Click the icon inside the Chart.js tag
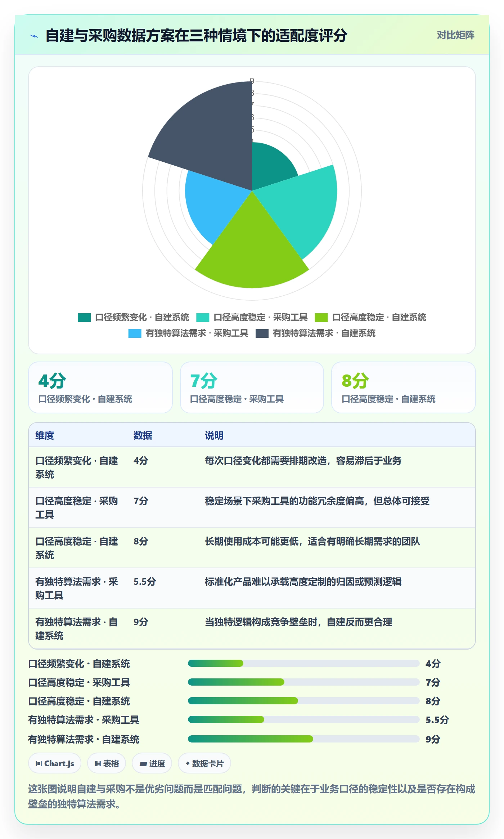 (x=39, y=763)
